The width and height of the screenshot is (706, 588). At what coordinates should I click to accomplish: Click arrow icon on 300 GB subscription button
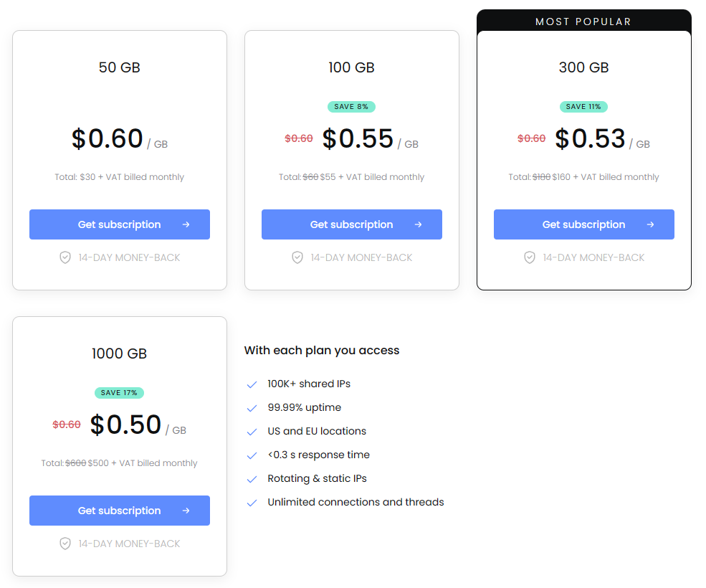coord(651,224)
